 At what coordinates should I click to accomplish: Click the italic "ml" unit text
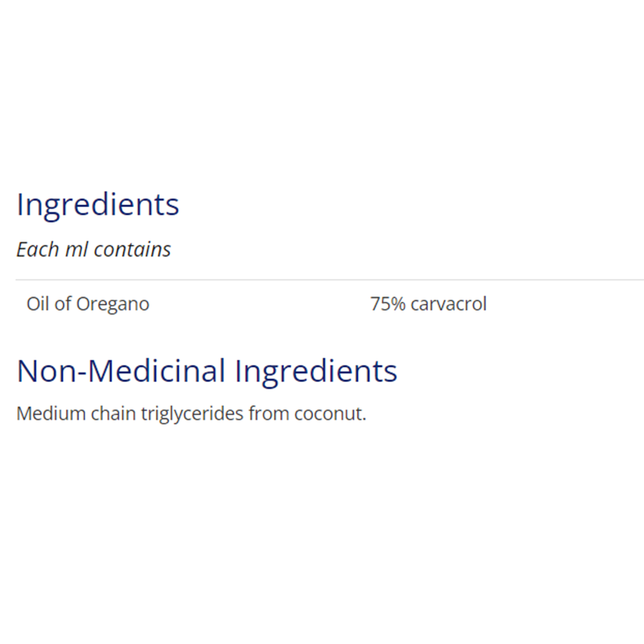[x=76, y=250]
